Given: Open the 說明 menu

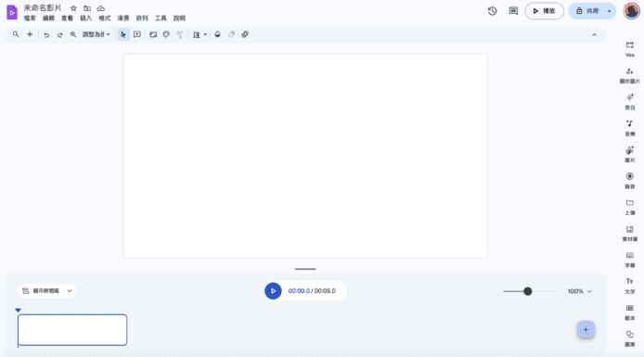Looking at the screenshot, I should click(x=179, y=18).
